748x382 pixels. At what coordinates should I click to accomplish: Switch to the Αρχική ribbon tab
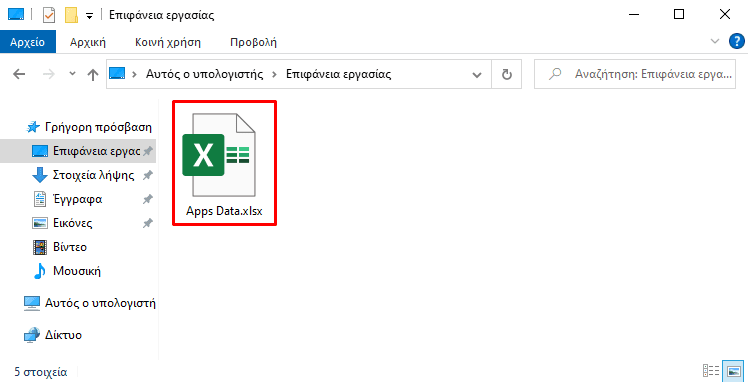click(x=88, y=42)
